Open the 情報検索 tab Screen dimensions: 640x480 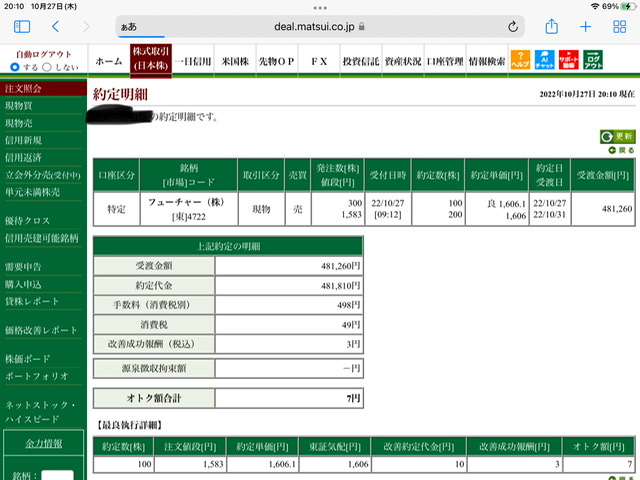pos(487,61)
